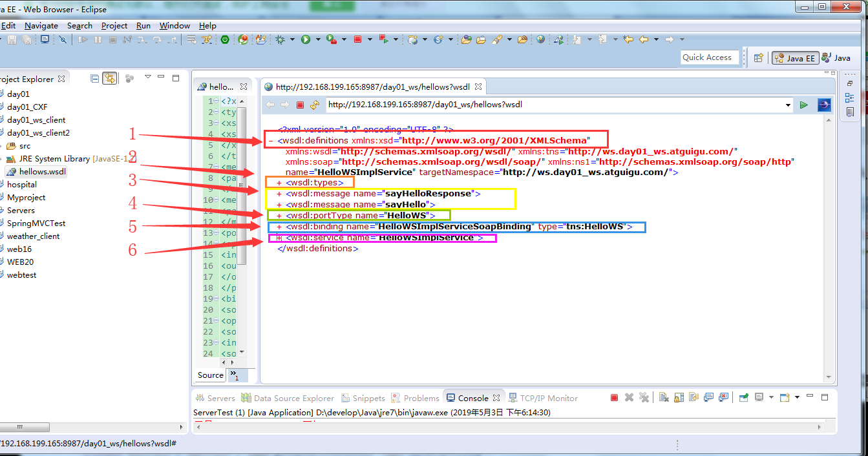The width and height of the screenshot is (868, 456).
Task: Open the Run menu
Action: [x=143, y=26]
